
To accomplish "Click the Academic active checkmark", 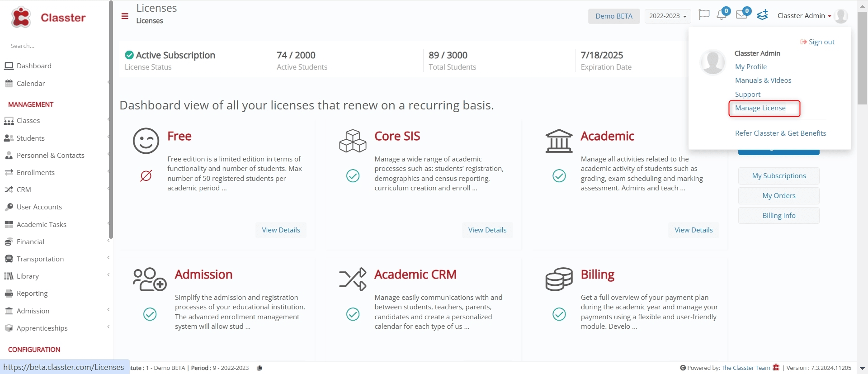I will (x=559, y=175).
